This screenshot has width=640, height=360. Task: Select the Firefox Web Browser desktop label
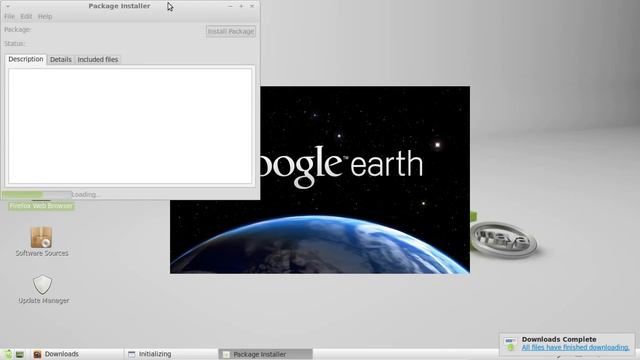coord(41,206)
